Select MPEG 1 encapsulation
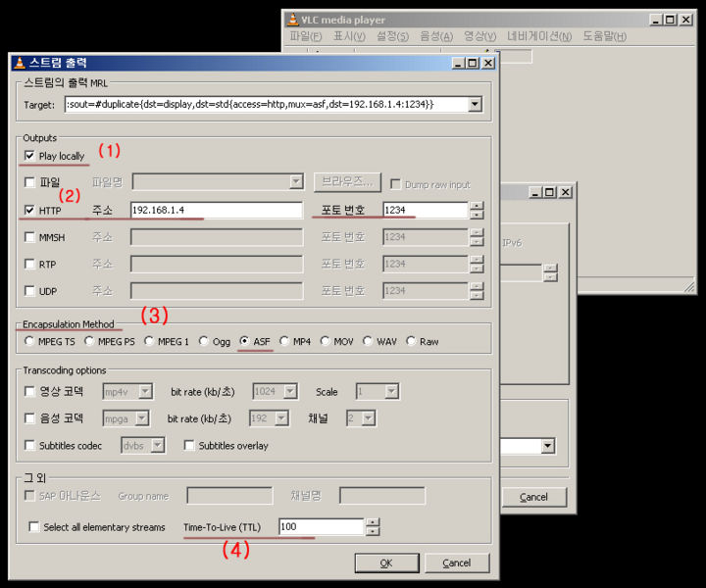Image resolution: width=706 pixels, height=588 pixels. coord(149,341)
